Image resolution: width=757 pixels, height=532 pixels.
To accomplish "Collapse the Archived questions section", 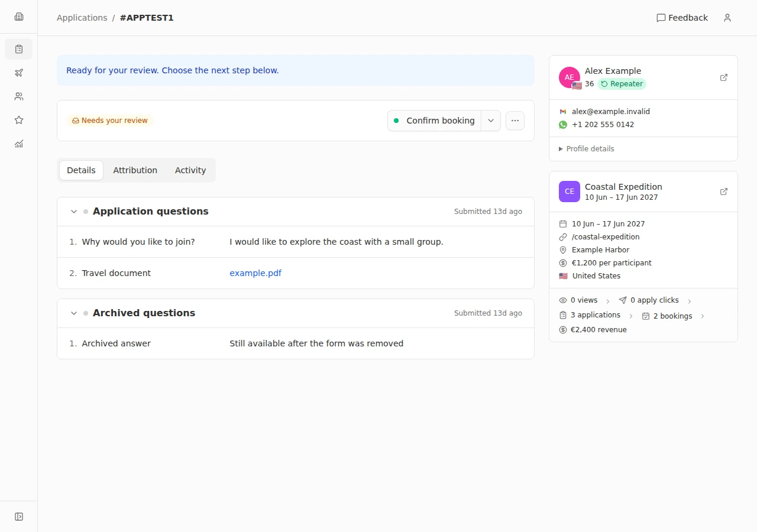I will click(74, 313).
